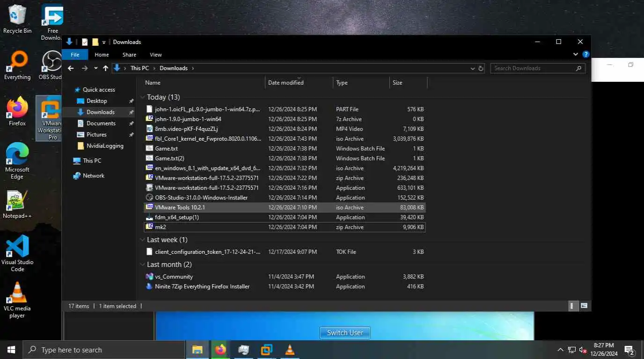Select This PC in navigation pane
Screen dimensions: 644x359
pos(92,161)
